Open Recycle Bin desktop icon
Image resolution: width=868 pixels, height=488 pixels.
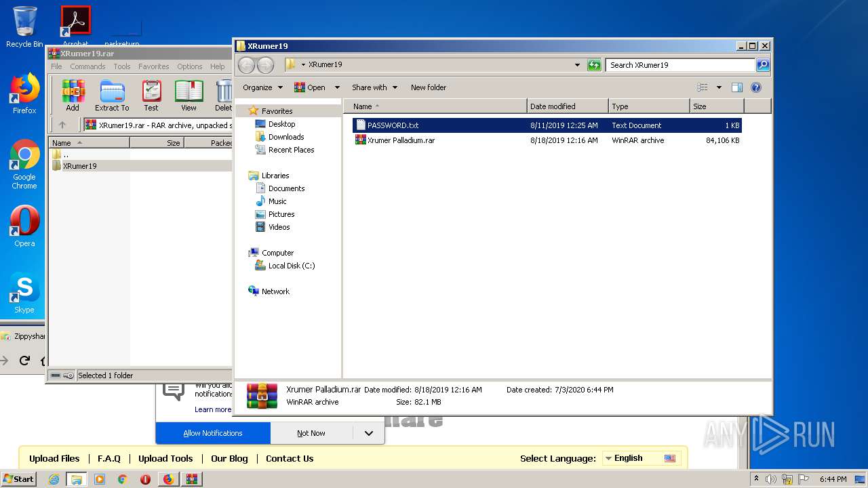(x=24, y=27)
